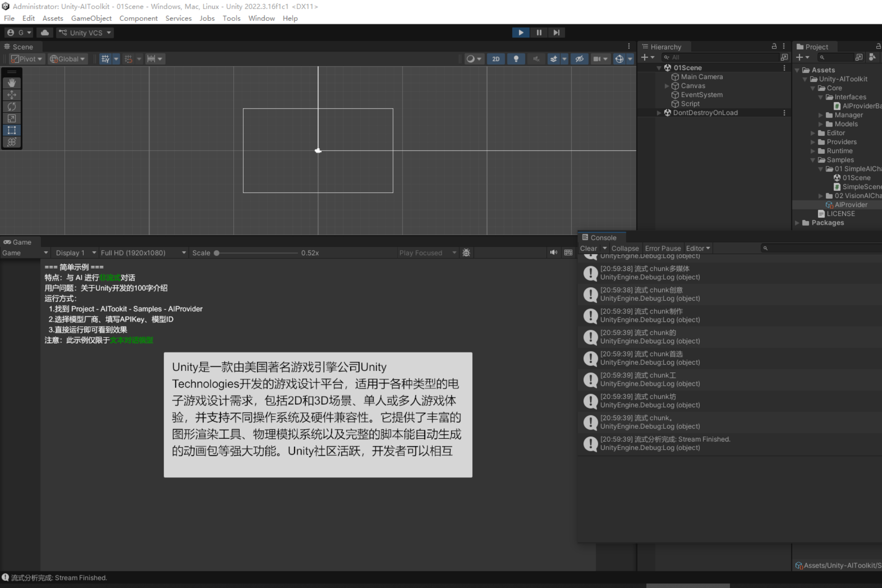The width and height of the screenshot is (882, 588).
Task: Toggle scene lighting bulb icon
Action: pyautogui.click(x=516, y=59)
